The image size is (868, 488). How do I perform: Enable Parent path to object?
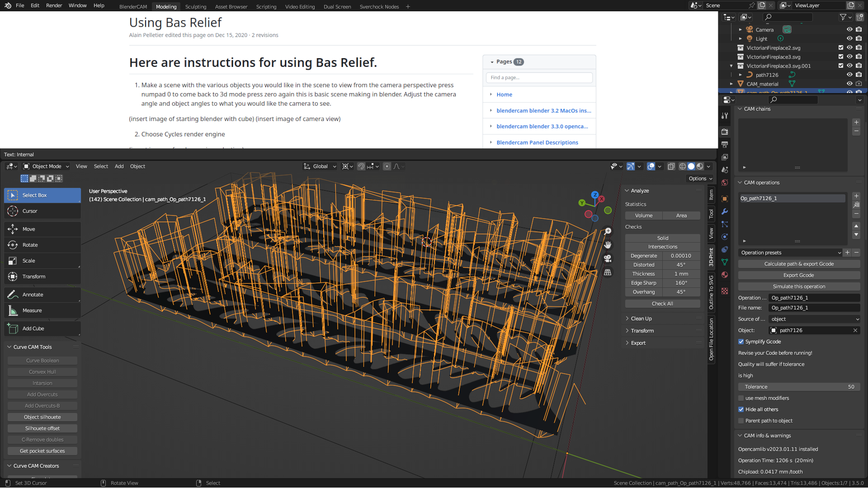[x=741, y=421]
